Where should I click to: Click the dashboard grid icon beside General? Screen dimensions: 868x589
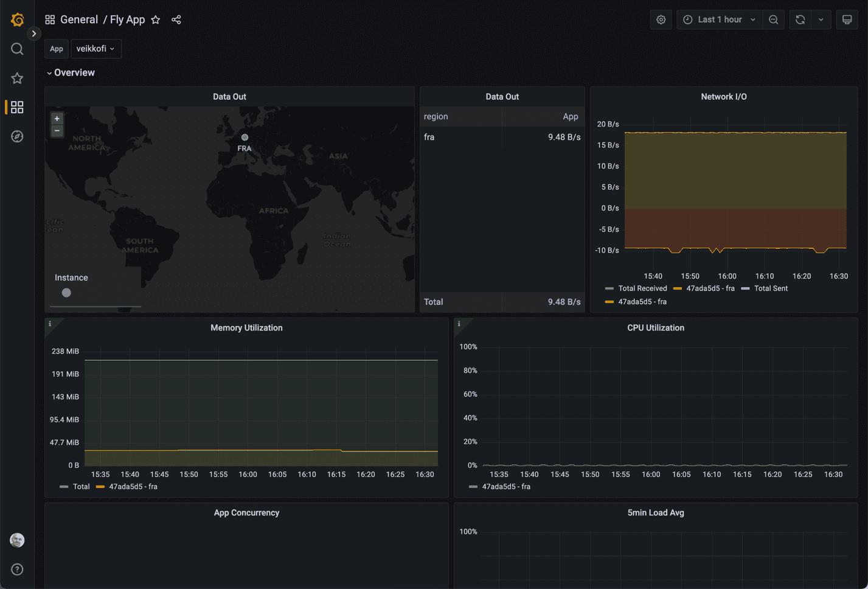[x=50, y=20]
